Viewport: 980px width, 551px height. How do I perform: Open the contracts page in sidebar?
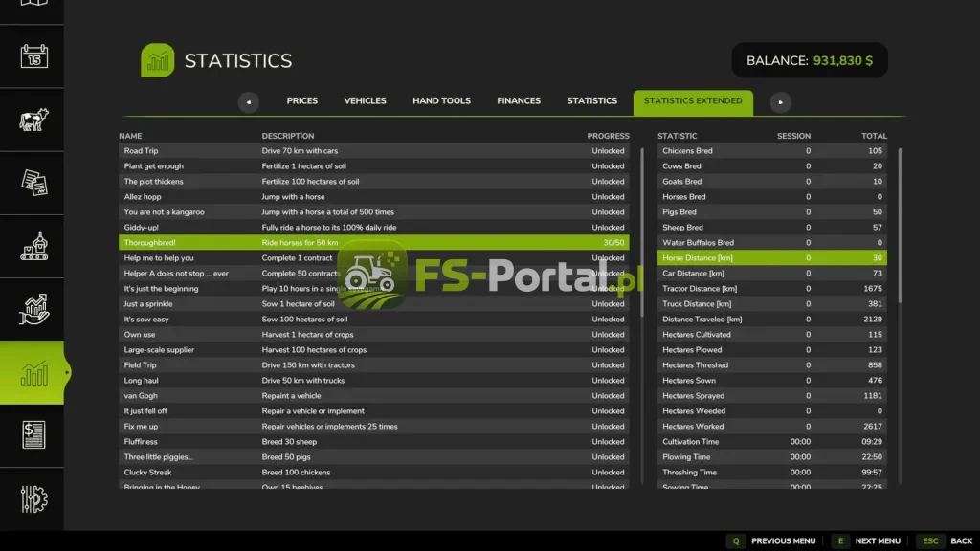pyautogui.click(x=33, y=184)
